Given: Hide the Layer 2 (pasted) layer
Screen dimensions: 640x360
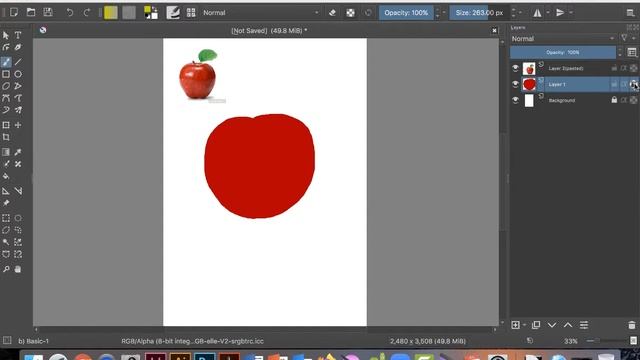Looking at the screenshot, I should click(x=515, y=68).
